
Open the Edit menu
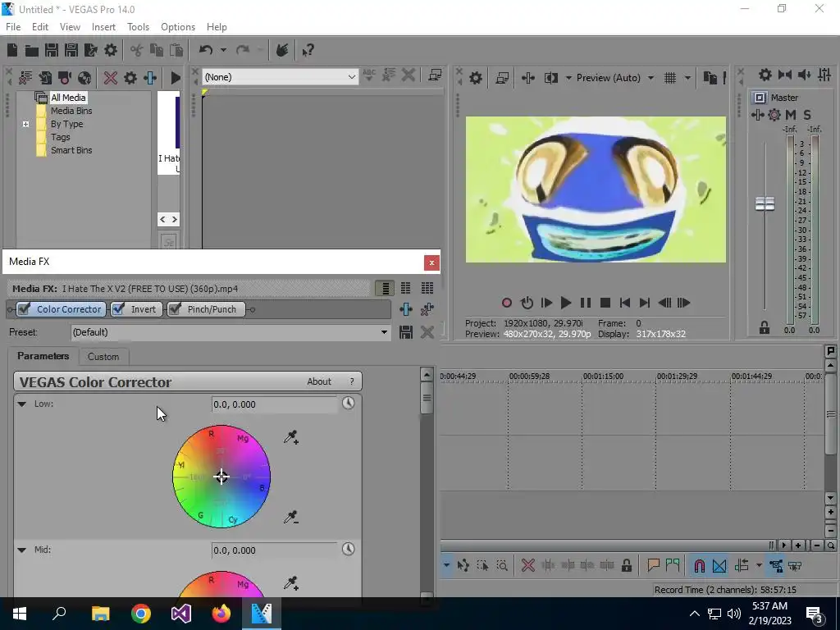pos(39,27)
